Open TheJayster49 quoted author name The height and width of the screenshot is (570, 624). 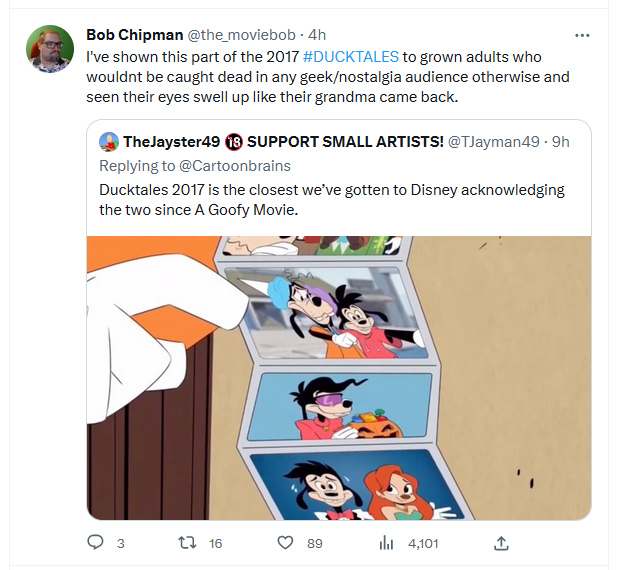(x=172, y=141)
